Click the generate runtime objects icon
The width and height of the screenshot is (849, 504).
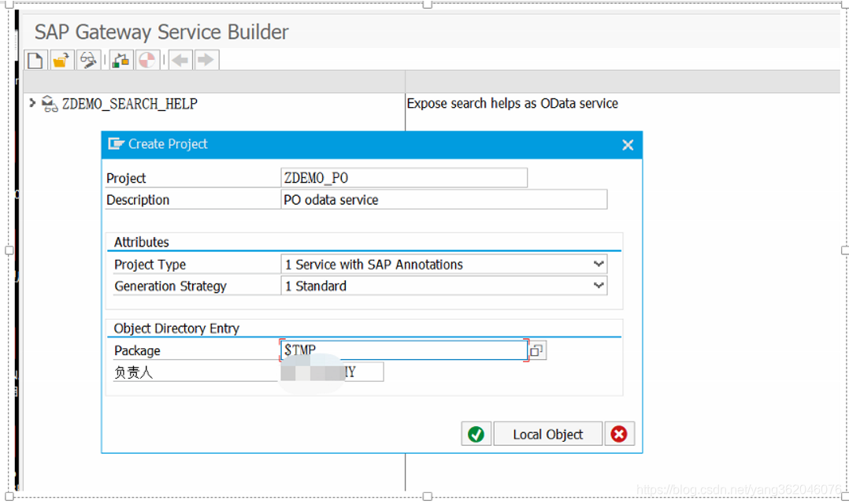pos(120,60)
